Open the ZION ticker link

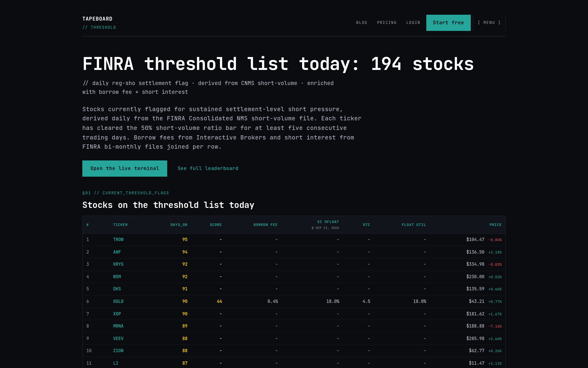click(x=118, y=351)
